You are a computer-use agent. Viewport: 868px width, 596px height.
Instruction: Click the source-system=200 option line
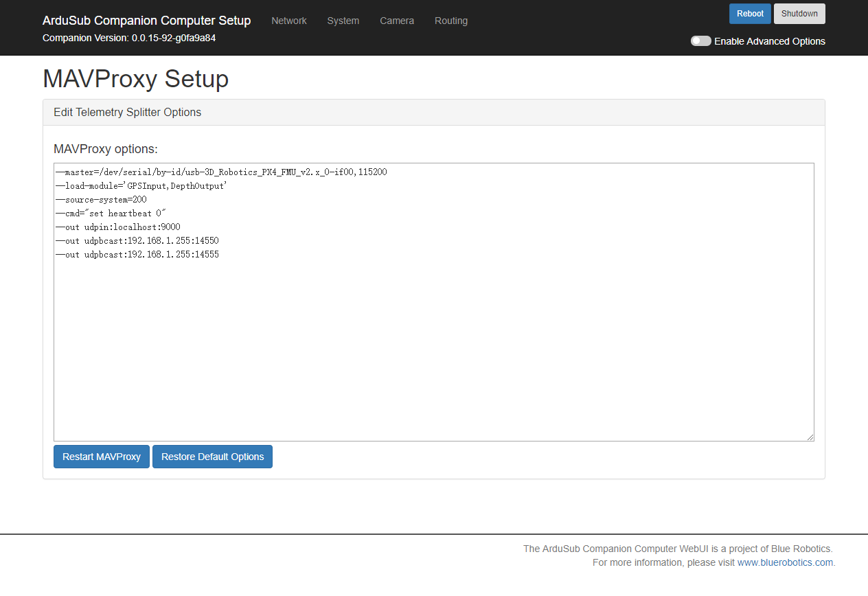tap(100, 199)
